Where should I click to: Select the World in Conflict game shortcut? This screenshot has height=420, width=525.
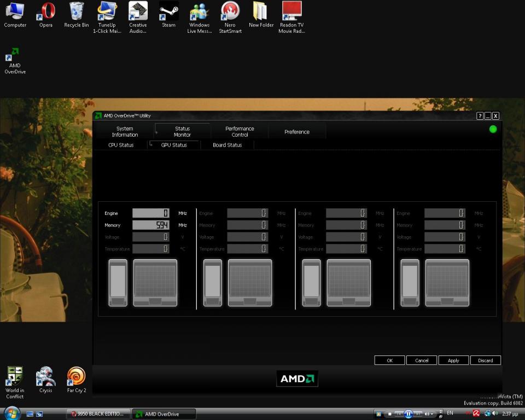(x=15, y=382)
